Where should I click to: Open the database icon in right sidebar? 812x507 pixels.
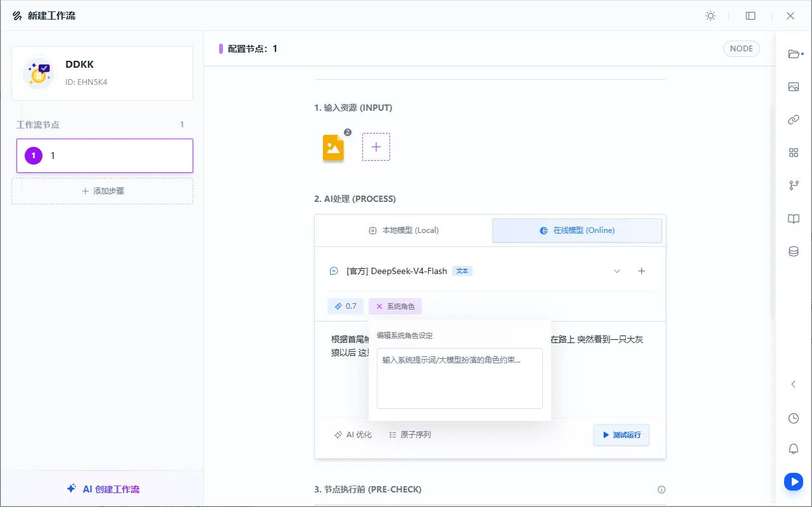tap(794, 251)
